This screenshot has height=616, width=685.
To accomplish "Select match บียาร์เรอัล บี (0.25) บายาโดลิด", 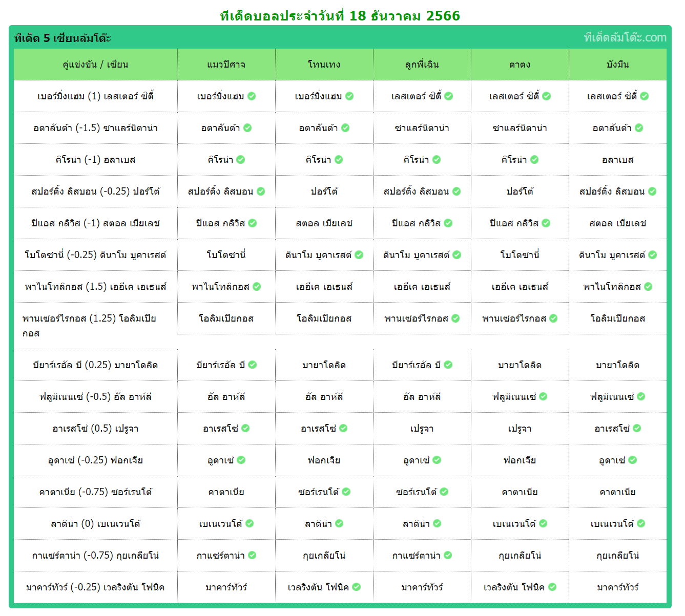I will 95,365.
